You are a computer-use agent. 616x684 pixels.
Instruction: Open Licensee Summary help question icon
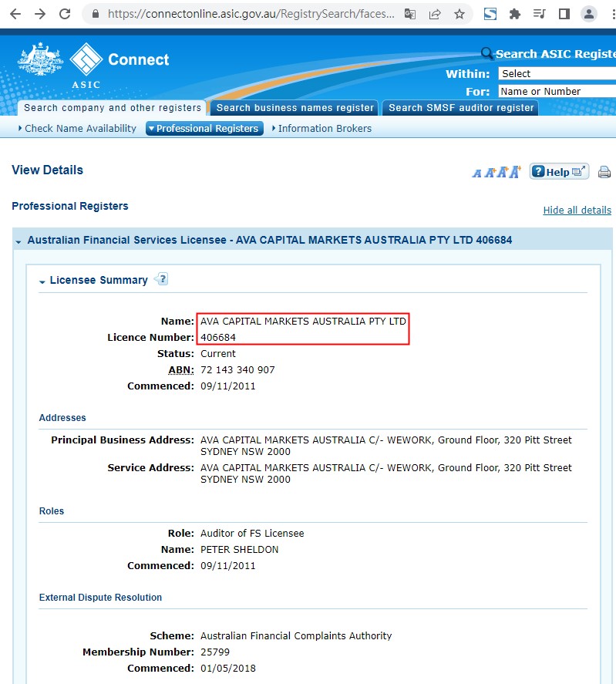(162, 278)
